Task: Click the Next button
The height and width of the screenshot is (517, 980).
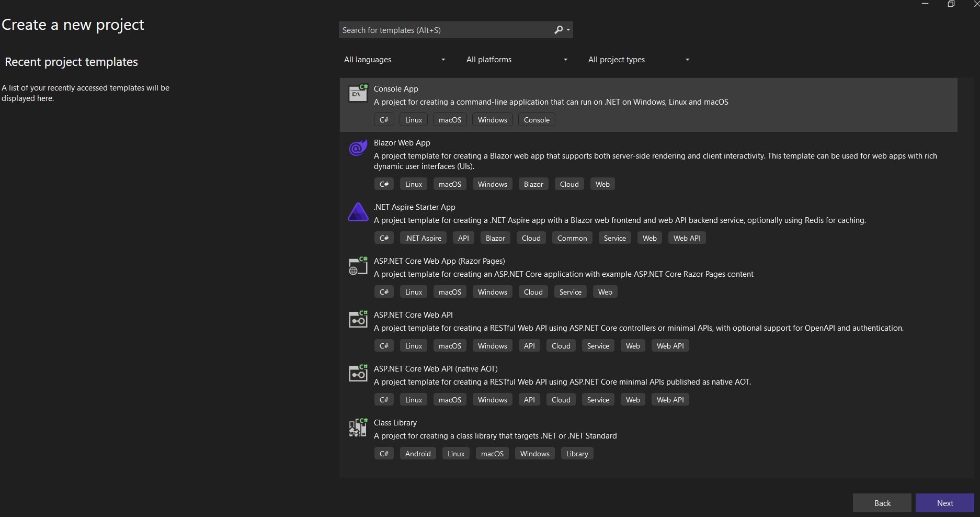Action: (944, 503)
